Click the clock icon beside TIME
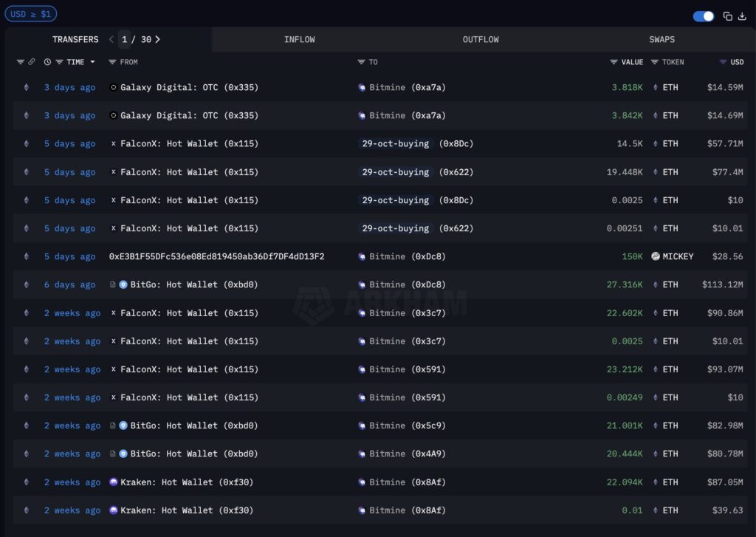Viewport: 756px width, 537px height. point(47,62)
